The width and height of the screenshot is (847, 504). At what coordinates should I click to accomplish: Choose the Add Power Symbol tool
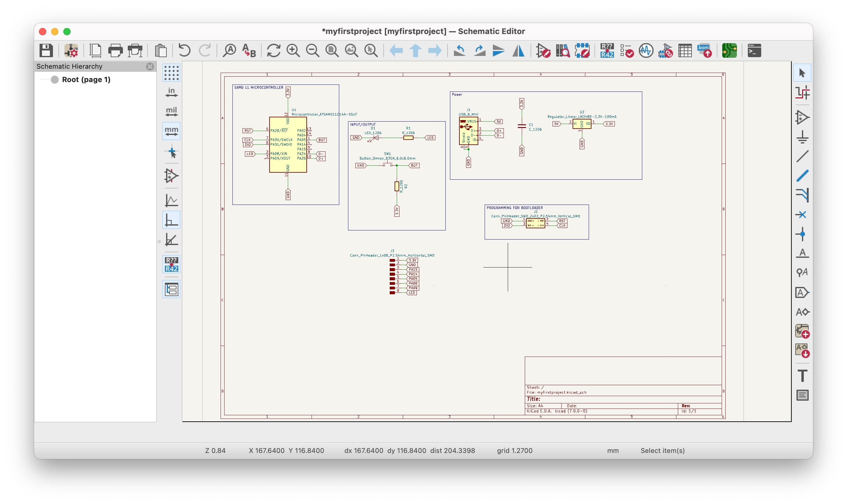pyautogui.click(x=802, y=137)
